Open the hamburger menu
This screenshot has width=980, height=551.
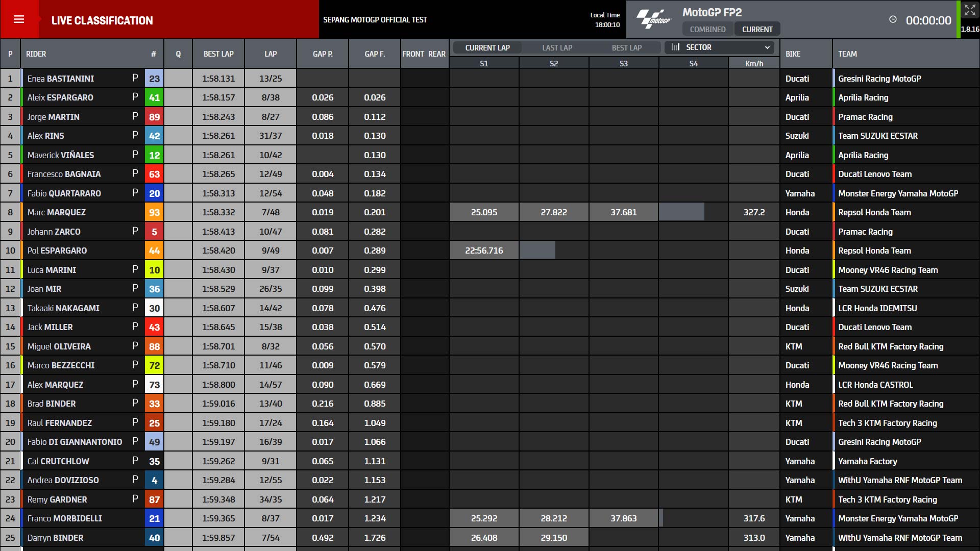coord(19,19)
